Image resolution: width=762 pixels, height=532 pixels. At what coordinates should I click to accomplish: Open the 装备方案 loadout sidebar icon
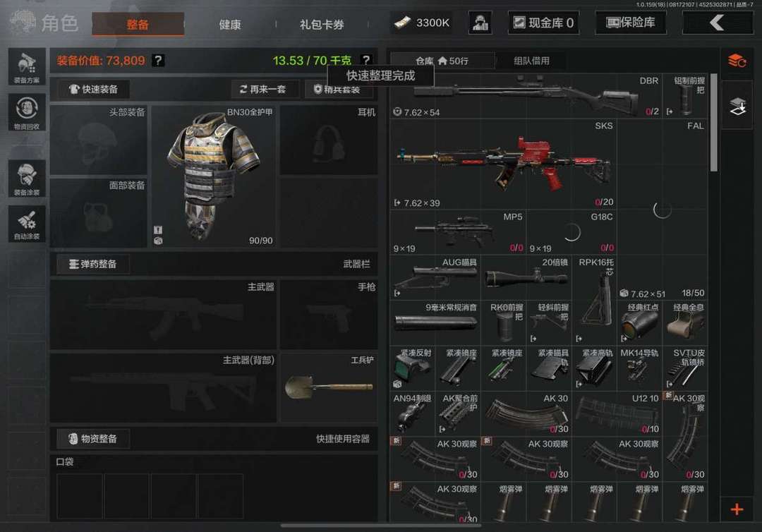pyautogui.click(x=27, y=66)
